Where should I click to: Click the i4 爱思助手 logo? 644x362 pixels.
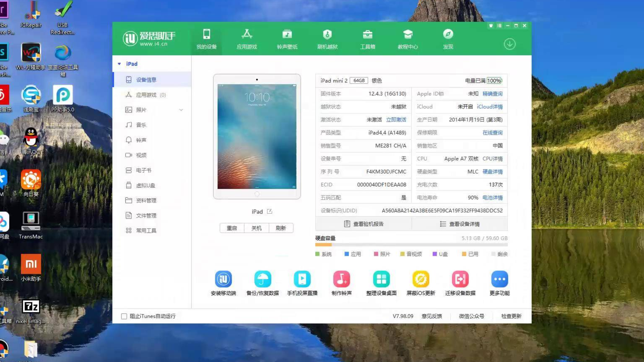(149, 39)
